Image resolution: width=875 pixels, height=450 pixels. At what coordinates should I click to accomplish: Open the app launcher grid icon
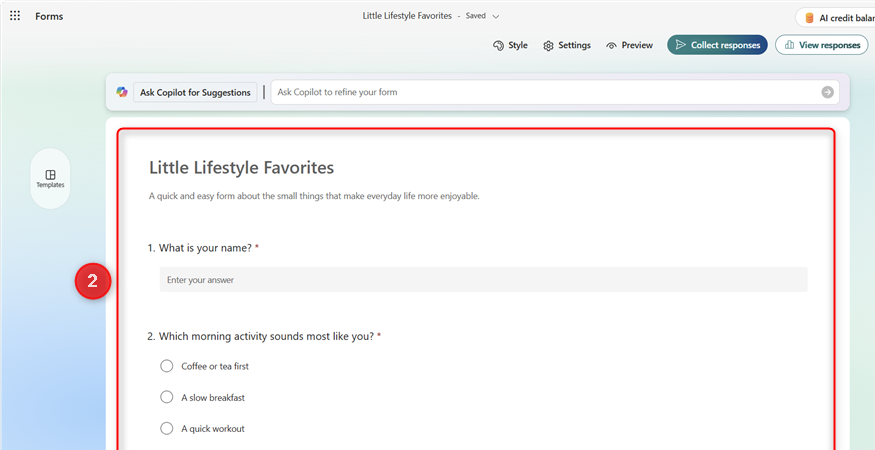[15, 16]
